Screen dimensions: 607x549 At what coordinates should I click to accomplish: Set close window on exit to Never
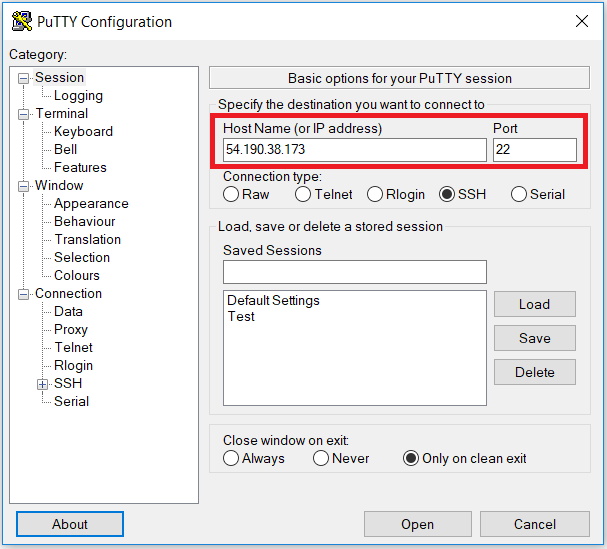click(321, 458)
